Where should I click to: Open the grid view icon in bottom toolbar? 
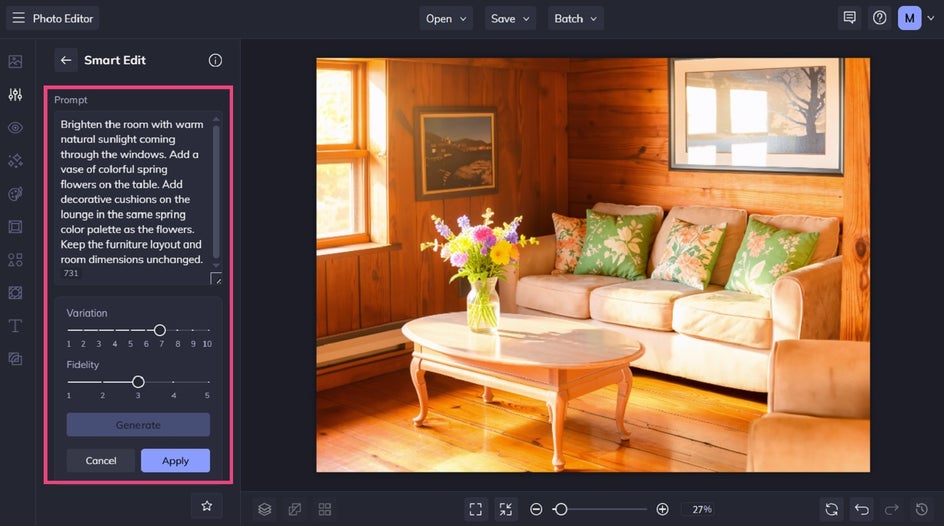(x=324, y=509)
